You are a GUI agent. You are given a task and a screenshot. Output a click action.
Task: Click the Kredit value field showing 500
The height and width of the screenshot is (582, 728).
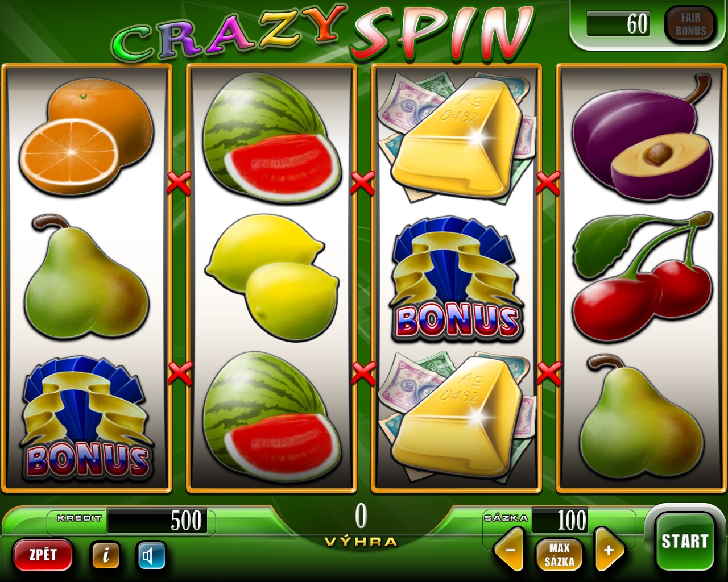[x=157, y=520]
